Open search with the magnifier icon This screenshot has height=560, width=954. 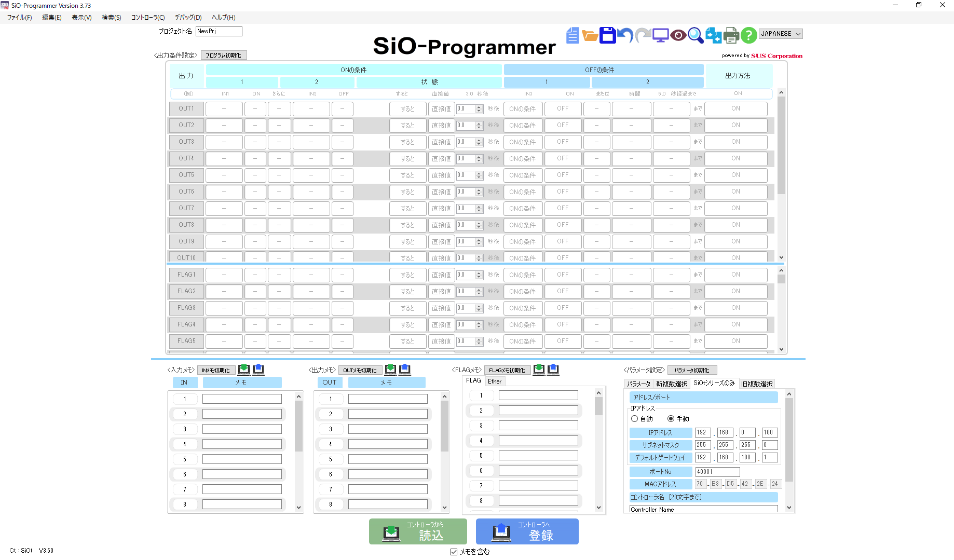coord(696,35)
